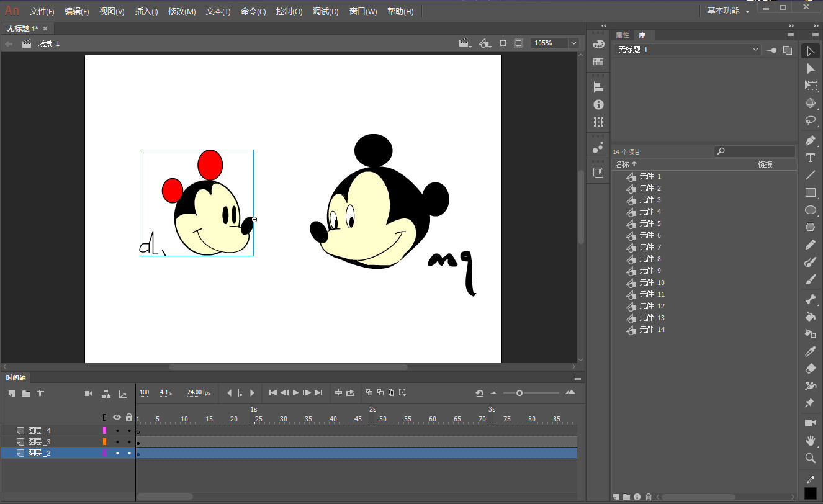
Task: Open the edit symbols dropdown
Action: coord(485,43)
